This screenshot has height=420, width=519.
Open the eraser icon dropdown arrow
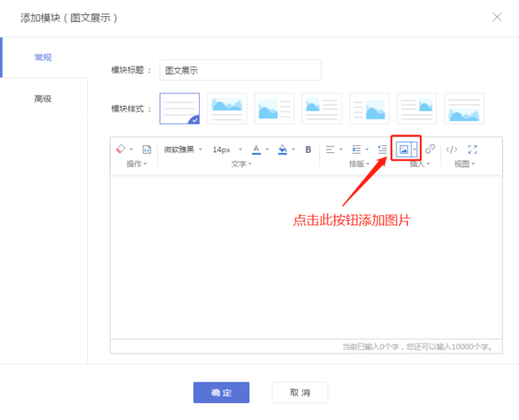click(x=131, y=150)
